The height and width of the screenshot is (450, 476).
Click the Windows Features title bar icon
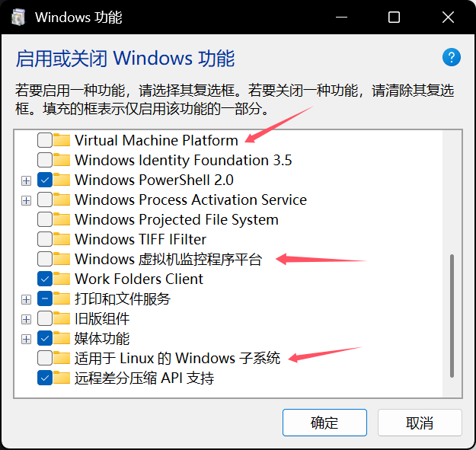(x=18, y=17)
